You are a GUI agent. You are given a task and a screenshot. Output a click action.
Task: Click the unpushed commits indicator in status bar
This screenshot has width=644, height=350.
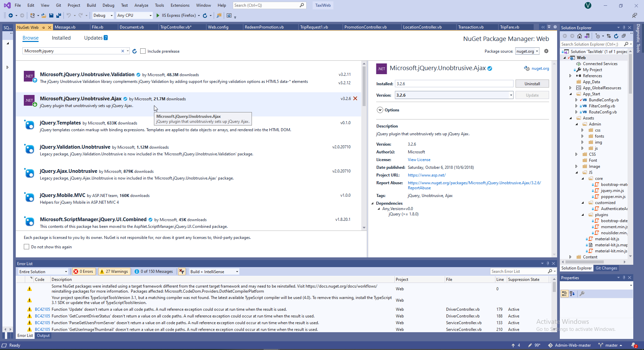(516, 345)
